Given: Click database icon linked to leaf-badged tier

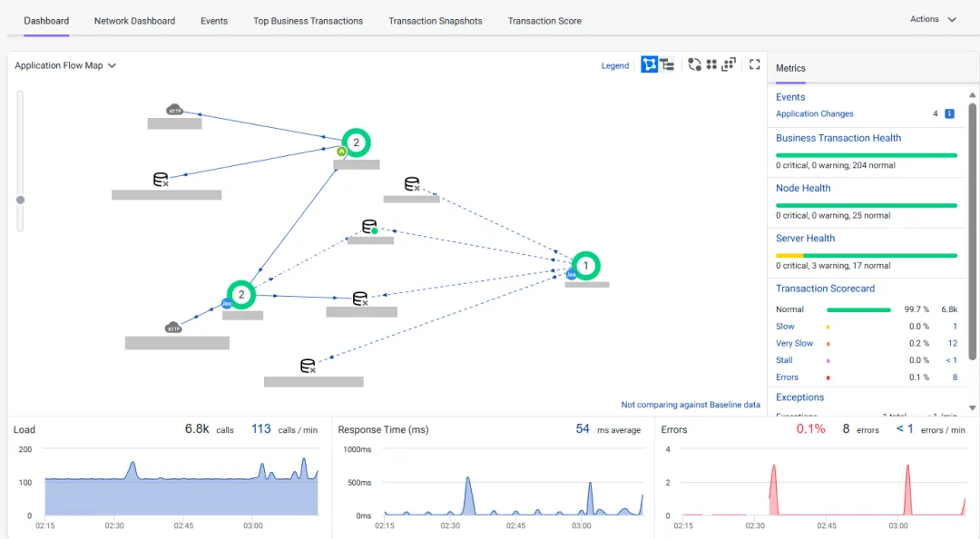Looking at the screenshot, I should coord(161,180).
